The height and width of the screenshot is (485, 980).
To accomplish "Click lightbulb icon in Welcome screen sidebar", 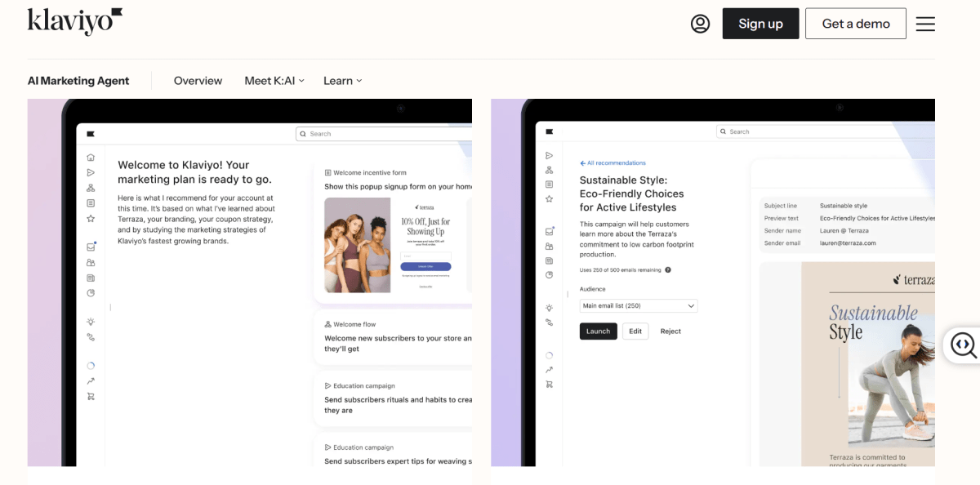I will pos(91,322).
